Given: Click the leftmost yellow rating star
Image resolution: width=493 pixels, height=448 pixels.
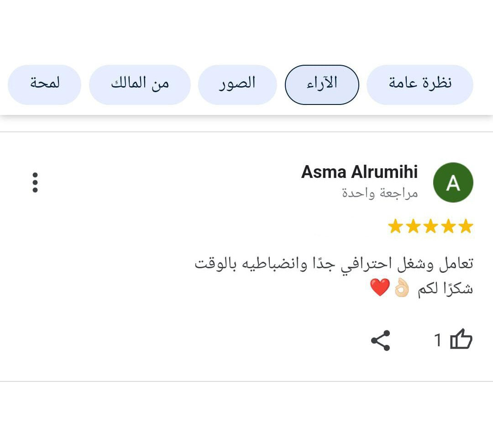Looking at the screenshot, I should pyautogui.click(x=395, y=227).
